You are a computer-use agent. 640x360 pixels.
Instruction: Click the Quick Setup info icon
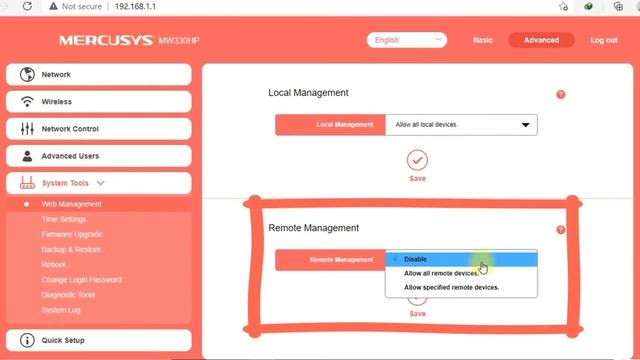click(27, 340)
